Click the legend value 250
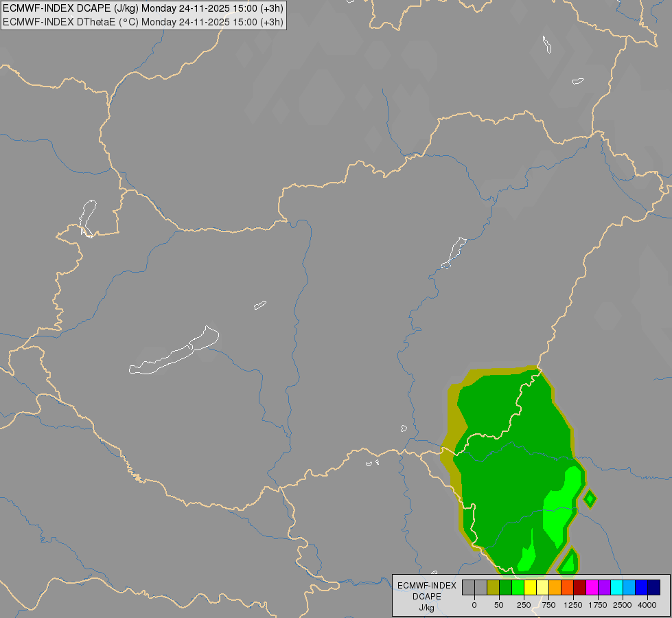 click(524, 605)
